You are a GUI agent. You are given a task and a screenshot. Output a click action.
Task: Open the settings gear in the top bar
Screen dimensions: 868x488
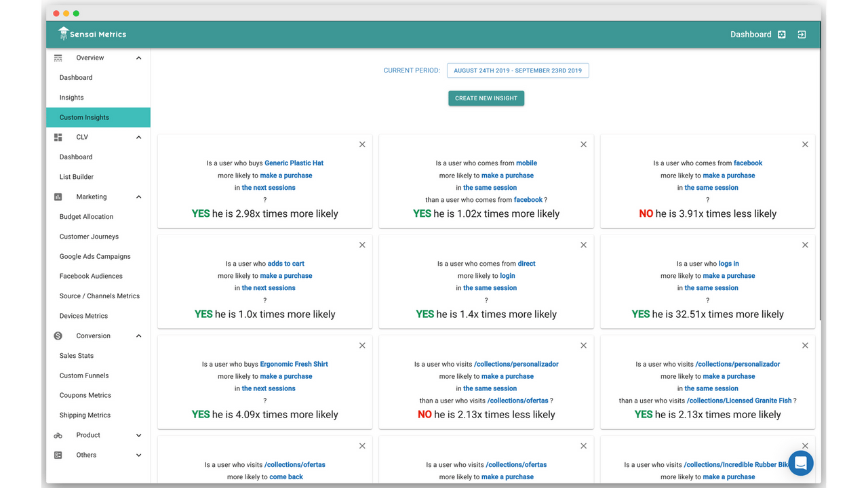781,34
